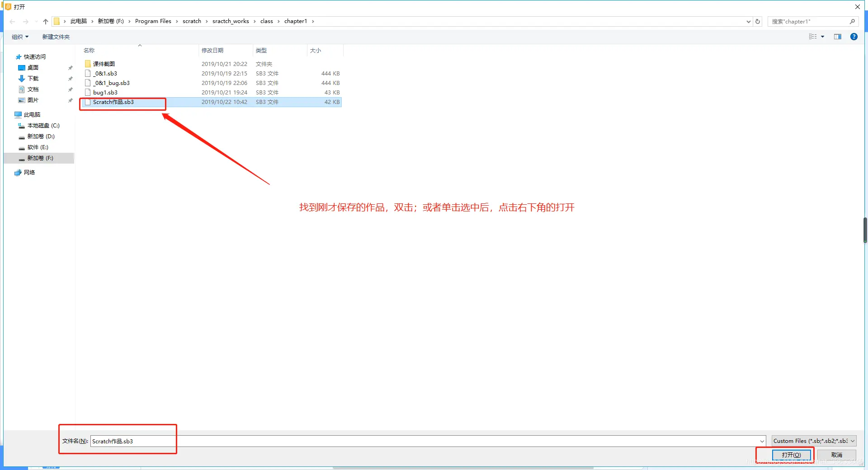Open 新加卷 (D:) drive
The image size is (868, 470).
[41, 136]
